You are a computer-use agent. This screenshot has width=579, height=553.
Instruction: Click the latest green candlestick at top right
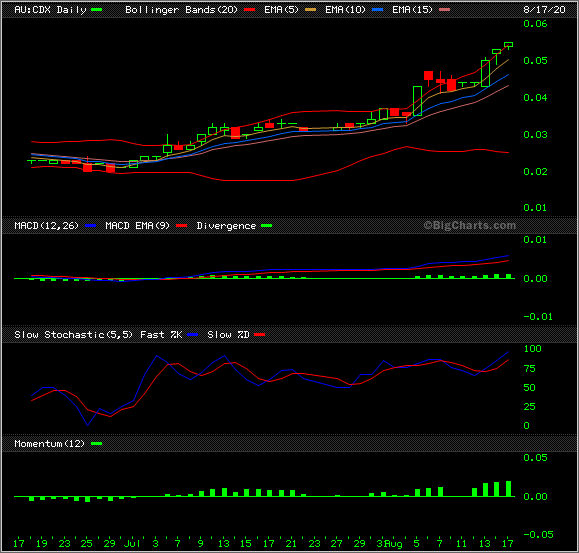[x=508, y=45]
